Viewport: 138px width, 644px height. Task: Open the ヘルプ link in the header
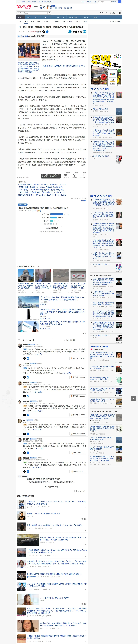[x=94, y=2]
